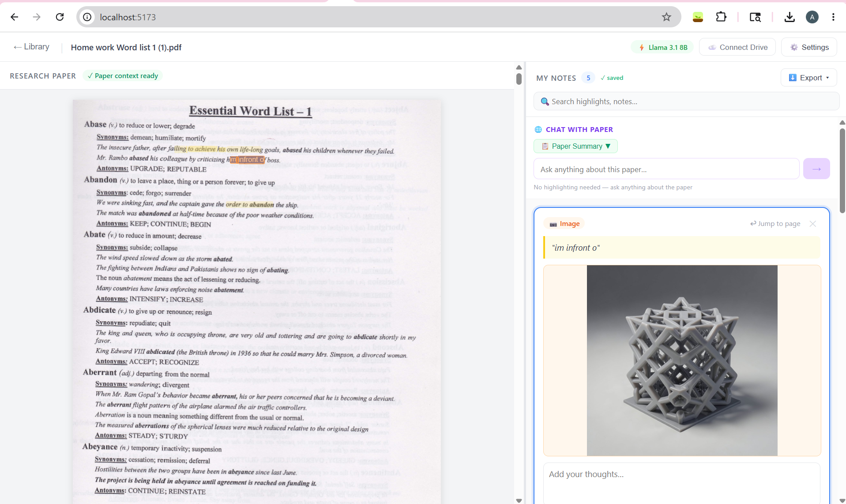The image size is (846, 504).
Task: Select the Llama 3.1 8B model badge
Action: (662, 47)
